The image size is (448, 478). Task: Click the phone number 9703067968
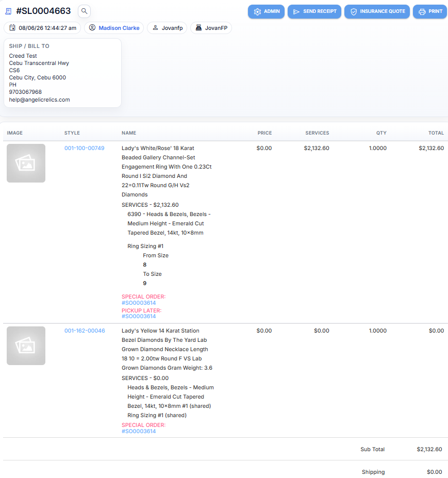point(25,92)
